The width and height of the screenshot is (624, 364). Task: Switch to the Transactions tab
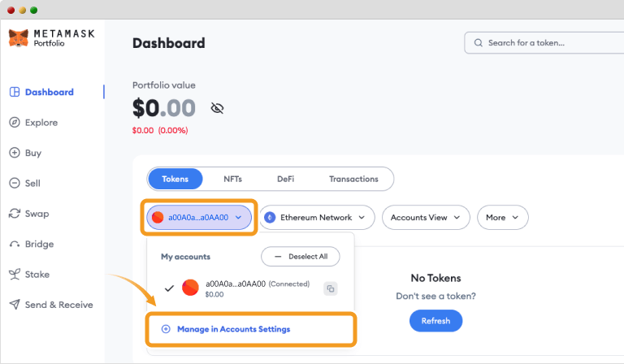tap(353, 179)
